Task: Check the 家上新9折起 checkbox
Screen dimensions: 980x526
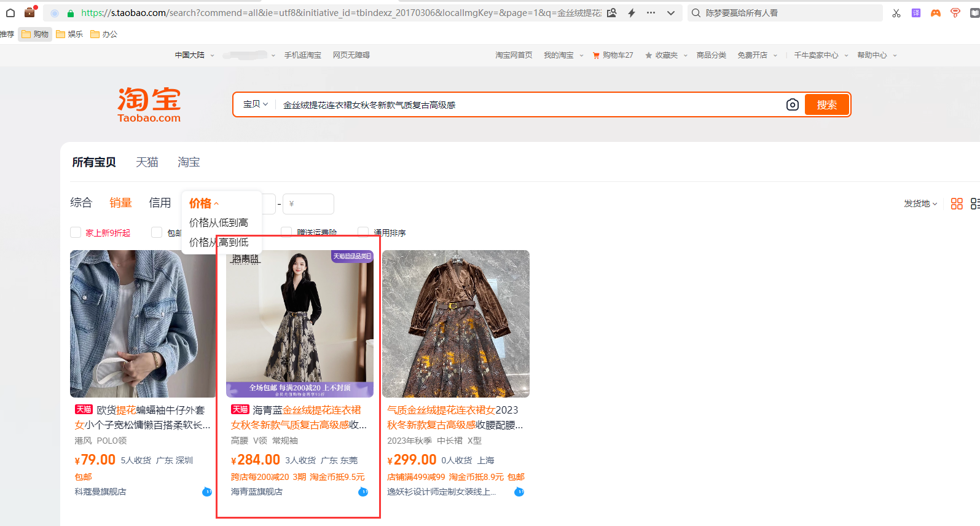Action: tap(76, 232)
